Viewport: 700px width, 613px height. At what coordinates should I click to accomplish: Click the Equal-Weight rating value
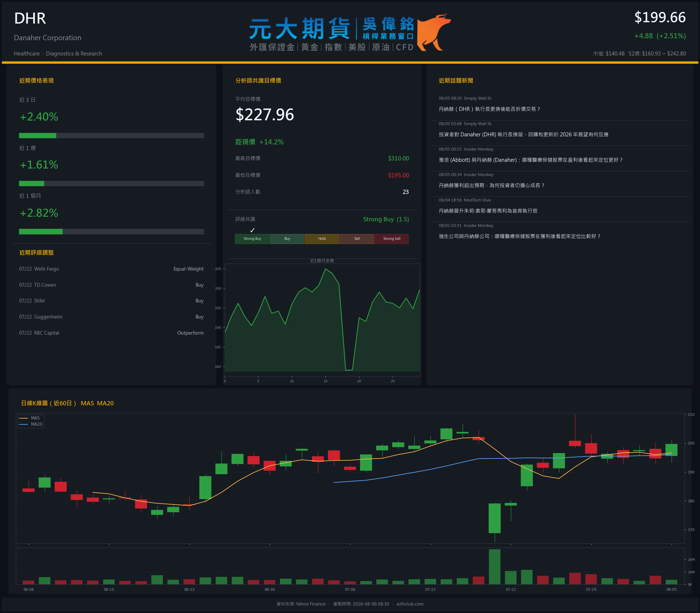(188, 269)
